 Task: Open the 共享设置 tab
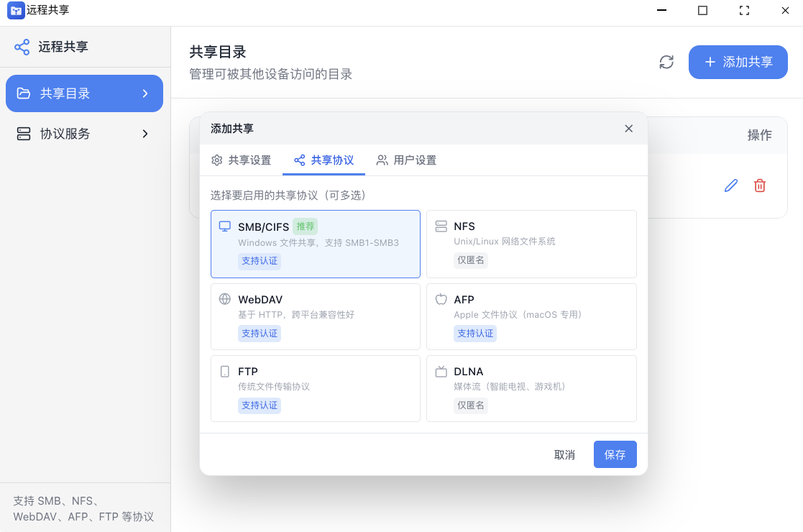[242, 160]
